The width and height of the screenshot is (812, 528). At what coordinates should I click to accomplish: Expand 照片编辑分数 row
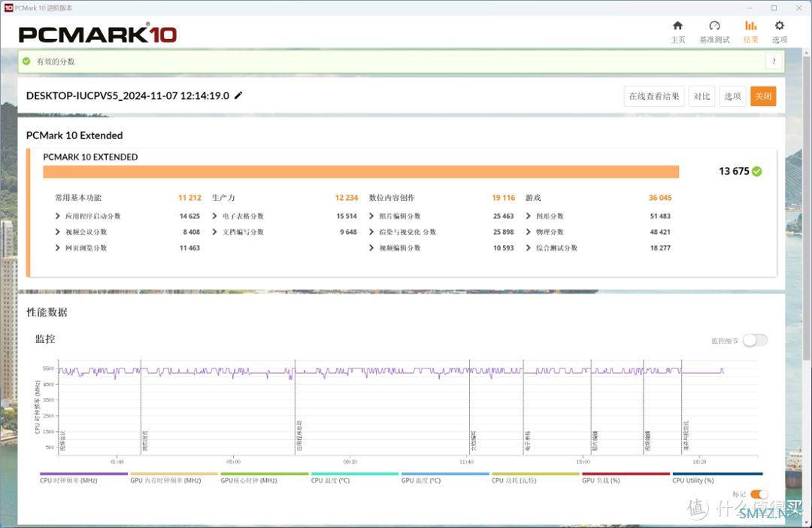(371, 216)
